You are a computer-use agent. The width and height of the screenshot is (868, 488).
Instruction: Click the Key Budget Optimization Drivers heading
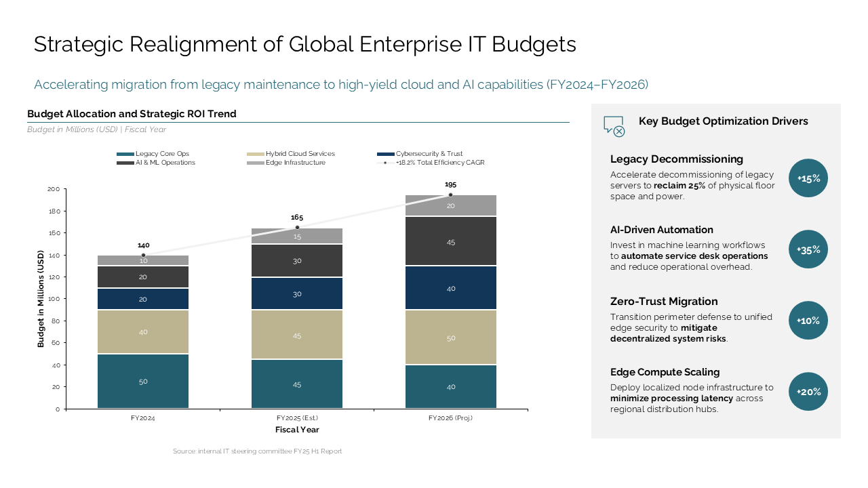[x=724, y=121]
